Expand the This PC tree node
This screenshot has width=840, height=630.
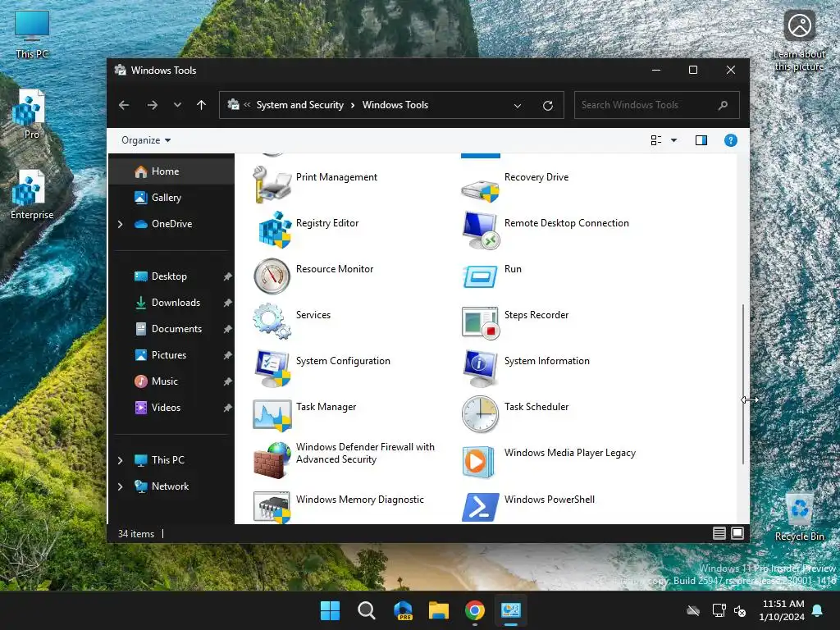click(121, 460)
